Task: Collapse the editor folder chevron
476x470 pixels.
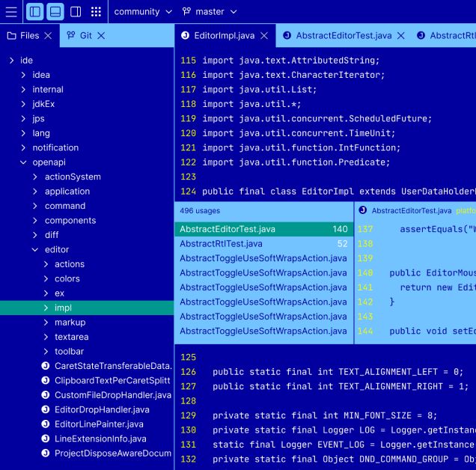Action: point(35,250)
